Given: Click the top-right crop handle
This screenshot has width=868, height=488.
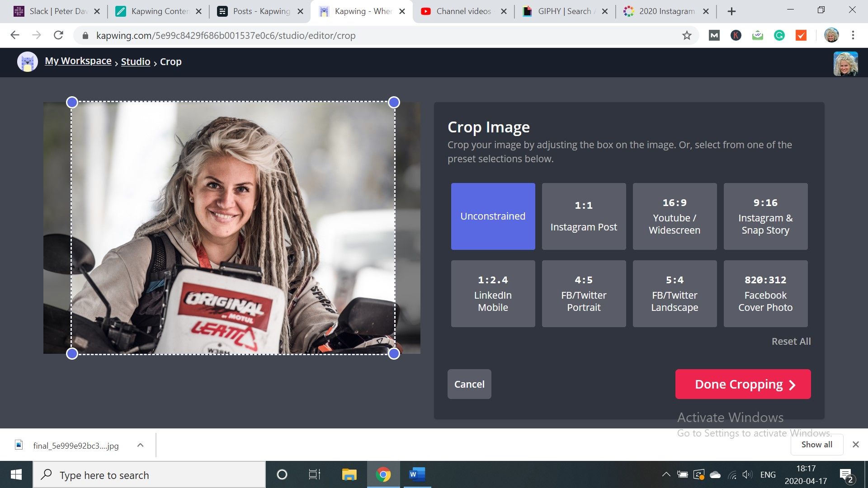Looking at the screenshot, I should pyautogui.click(x=394, y=103).
